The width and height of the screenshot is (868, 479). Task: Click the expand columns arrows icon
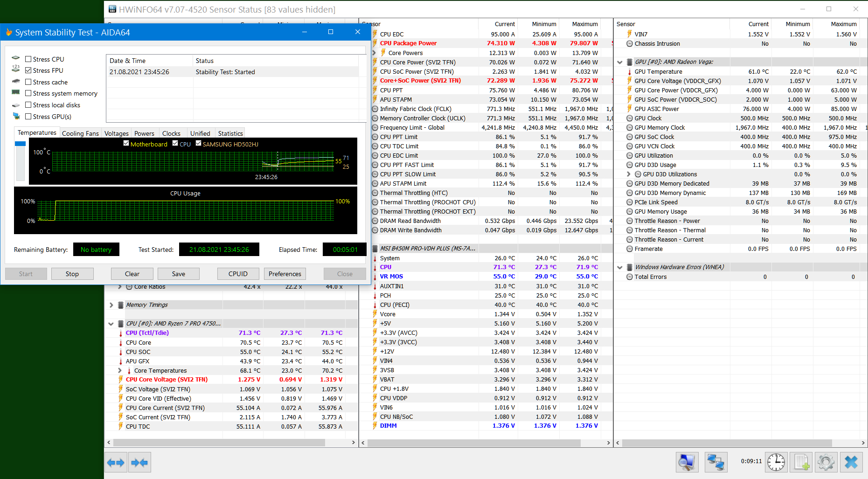point(116,462)
